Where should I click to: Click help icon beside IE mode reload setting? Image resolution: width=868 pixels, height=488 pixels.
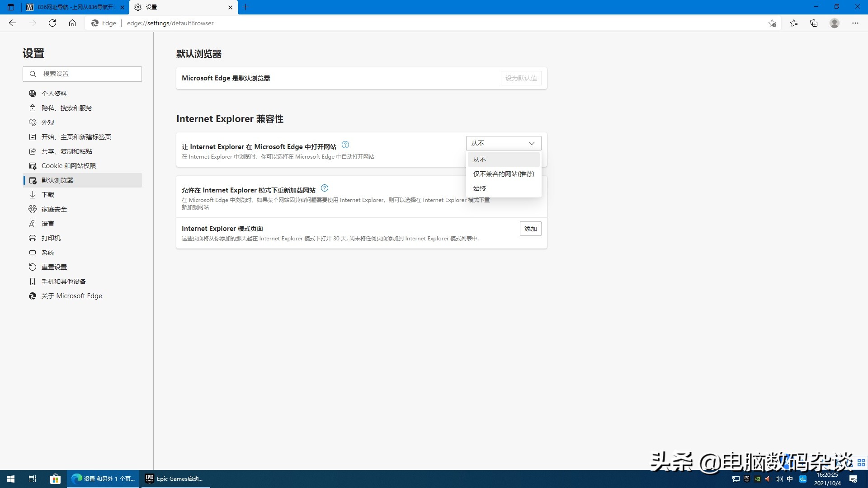click(325, 188)
